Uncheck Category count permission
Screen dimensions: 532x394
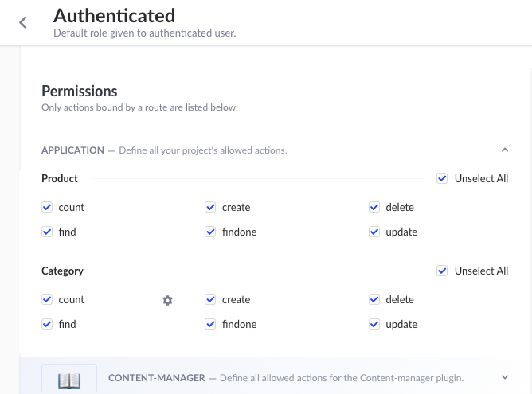47,300
